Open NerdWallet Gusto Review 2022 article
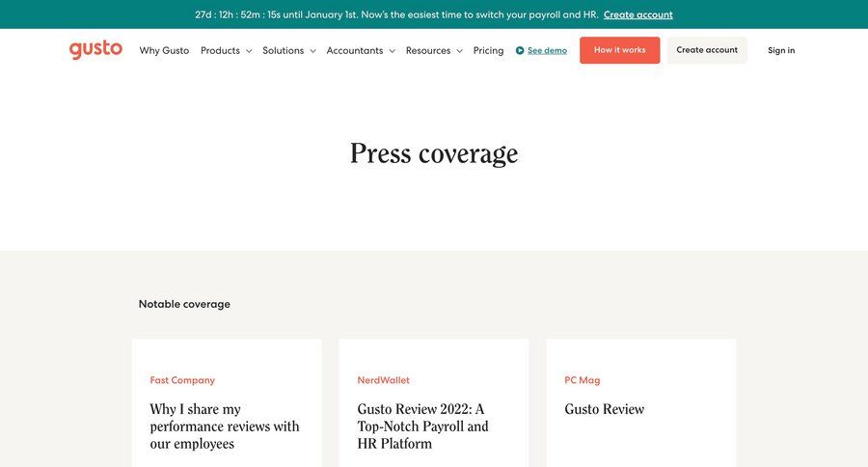The width and height of the screenshot is (868, 467). tap(423, 426)
